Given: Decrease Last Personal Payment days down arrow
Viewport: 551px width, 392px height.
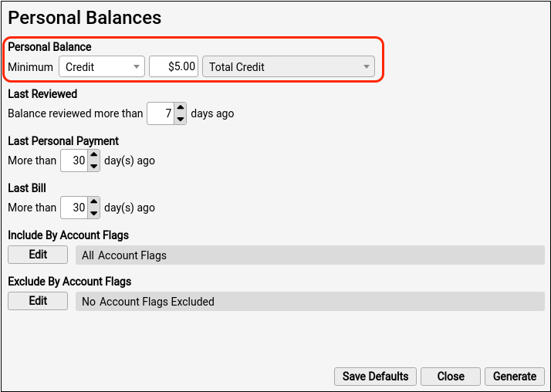Looking at the screenshot, I should 94,166.
